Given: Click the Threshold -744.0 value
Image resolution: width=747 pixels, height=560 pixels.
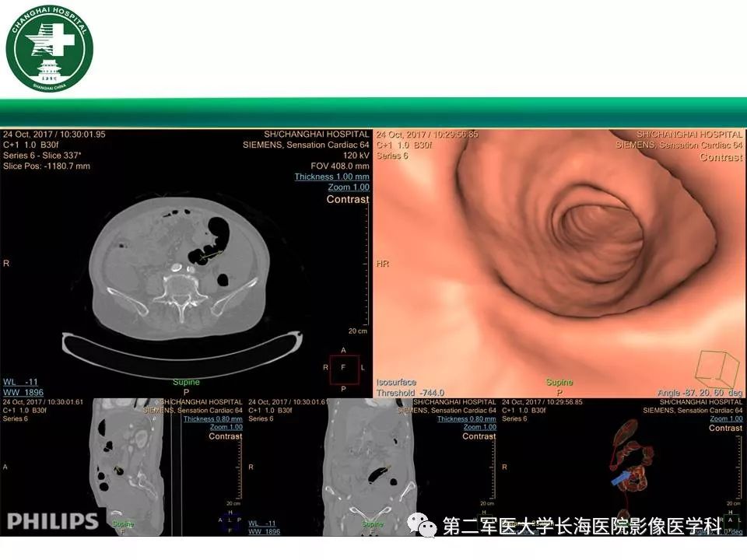Looking at the screenshot, I should coord(410,393).
